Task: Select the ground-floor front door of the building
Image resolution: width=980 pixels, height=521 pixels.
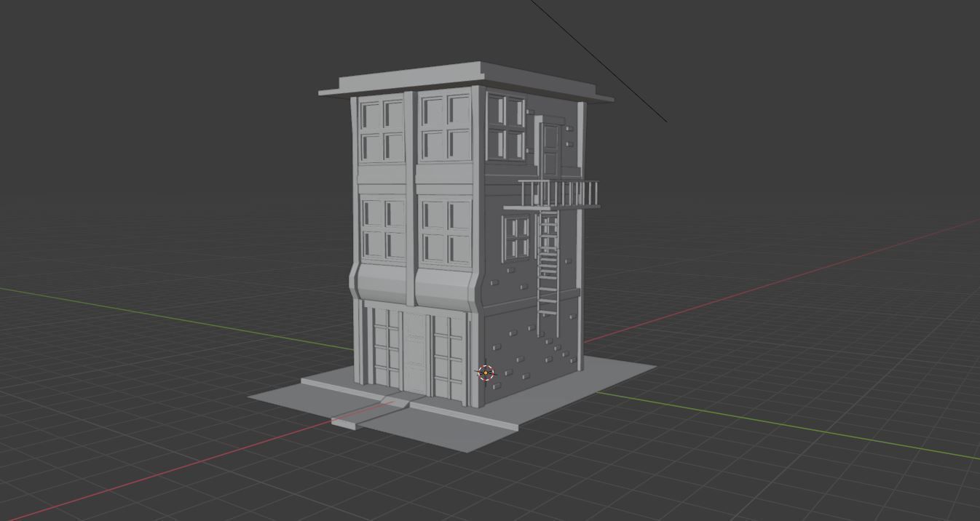Action: 416,354
